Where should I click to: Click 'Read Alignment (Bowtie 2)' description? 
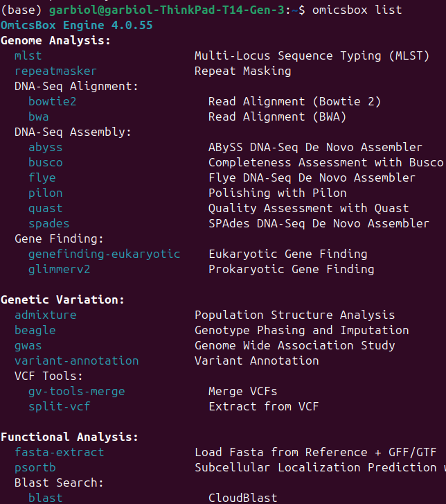click(294, 102)
